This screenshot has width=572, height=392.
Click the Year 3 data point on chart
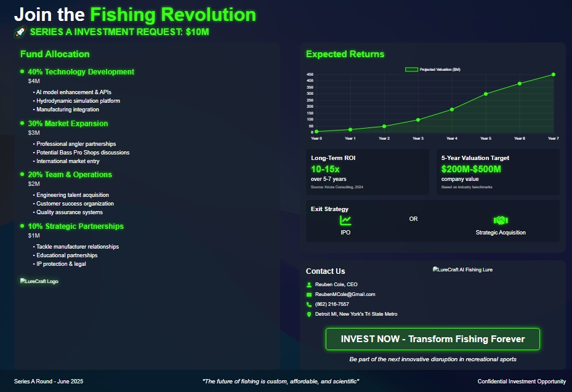pos(418,119)
